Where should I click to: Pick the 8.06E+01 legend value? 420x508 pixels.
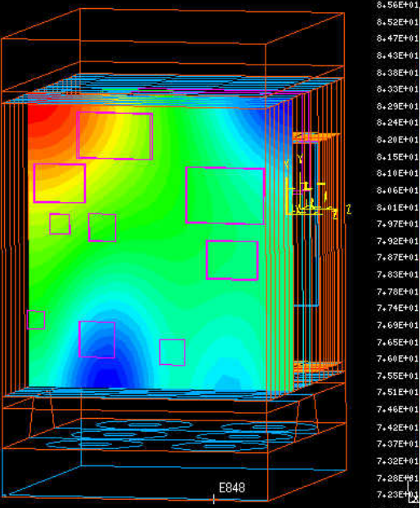click(x=398, y=190)
